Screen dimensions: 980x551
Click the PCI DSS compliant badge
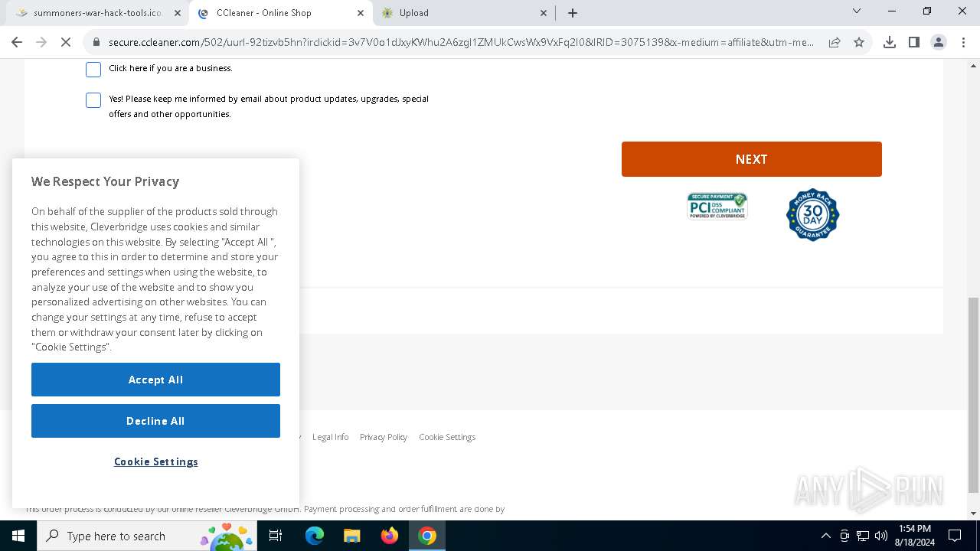(717, 206)
